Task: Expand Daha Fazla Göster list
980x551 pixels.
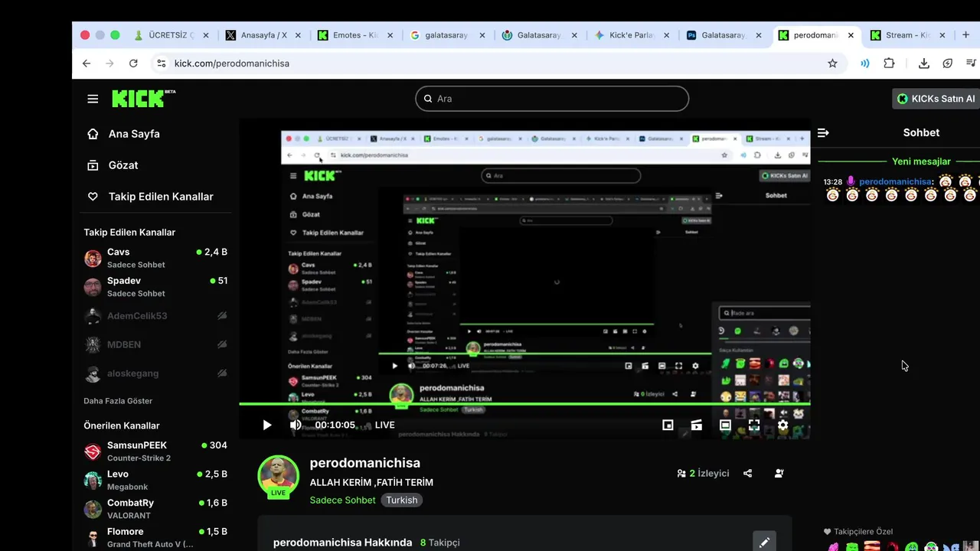Action: pos(118,401)
